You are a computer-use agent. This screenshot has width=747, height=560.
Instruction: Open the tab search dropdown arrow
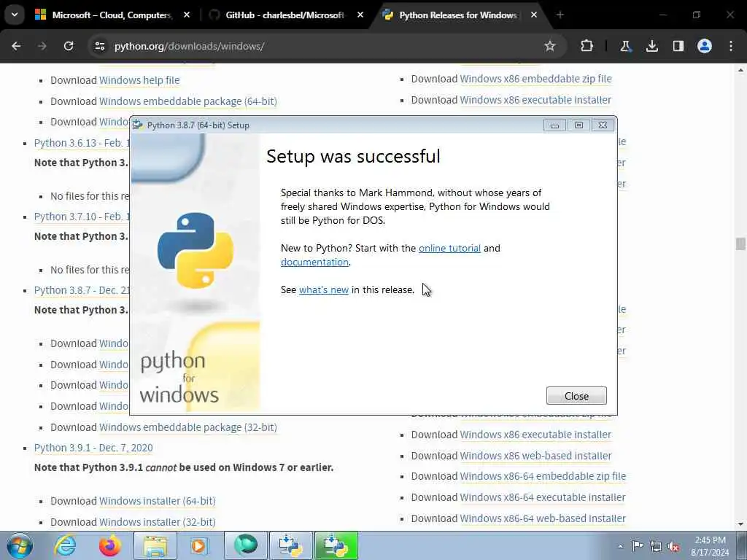click(x=15, y=15)
